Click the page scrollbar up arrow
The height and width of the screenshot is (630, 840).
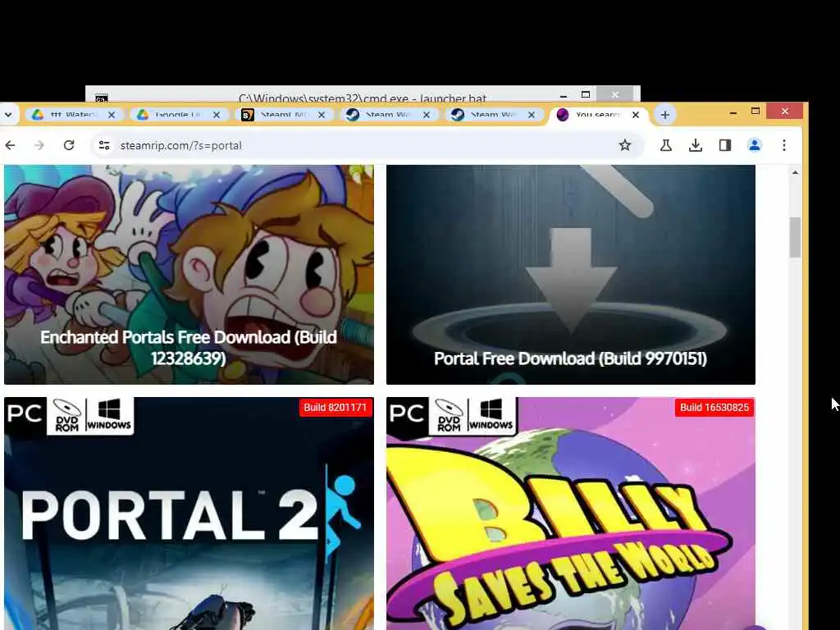[x=795, y=172]
